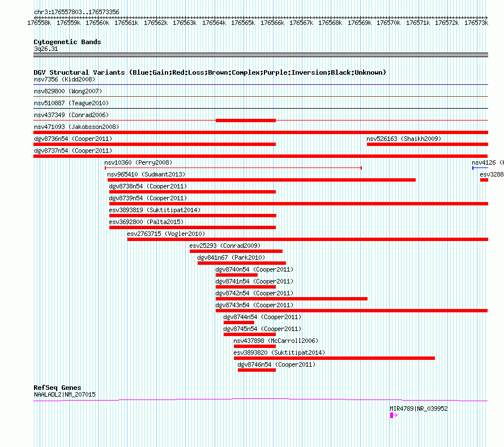Click esv25293 (Conrad2009) label

(225, 246)
